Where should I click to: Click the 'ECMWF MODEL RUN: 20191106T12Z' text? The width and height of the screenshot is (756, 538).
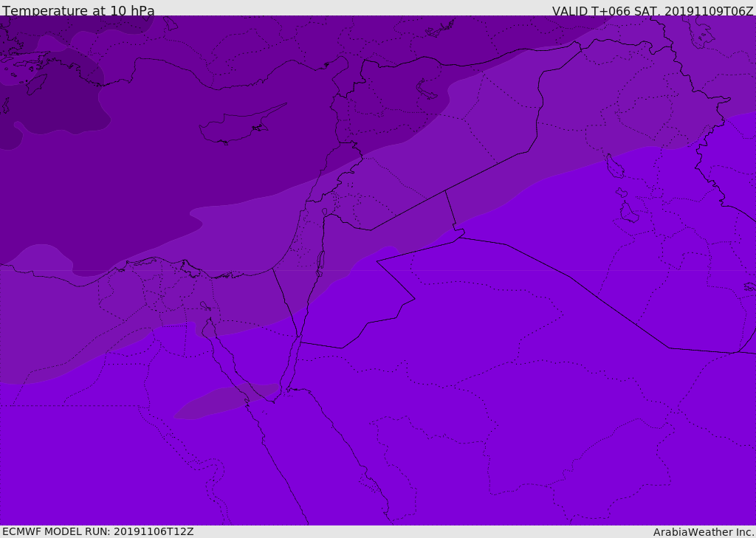coord(98,532)
